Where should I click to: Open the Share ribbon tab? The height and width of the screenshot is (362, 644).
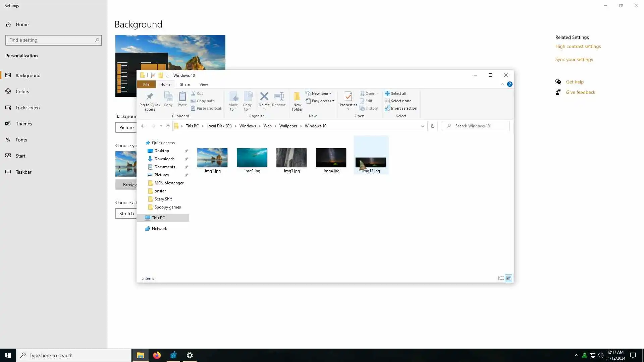185,84
